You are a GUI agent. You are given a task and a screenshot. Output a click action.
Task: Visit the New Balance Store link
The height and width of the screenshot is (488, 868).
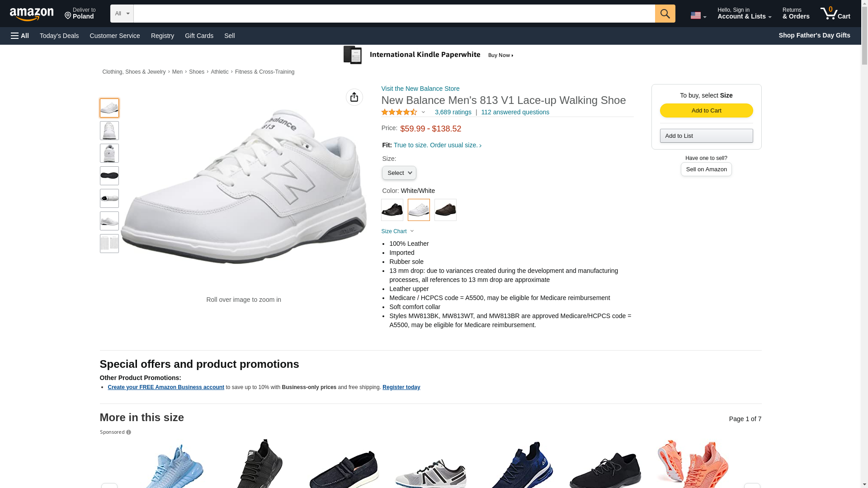tap(420, 89)
